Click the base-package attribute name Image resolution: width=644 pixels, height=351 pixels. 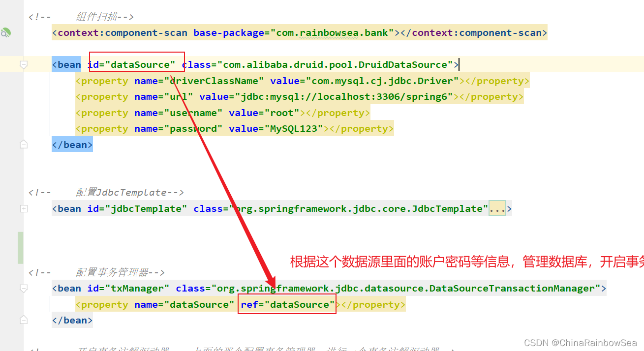(x=229, y=33)
